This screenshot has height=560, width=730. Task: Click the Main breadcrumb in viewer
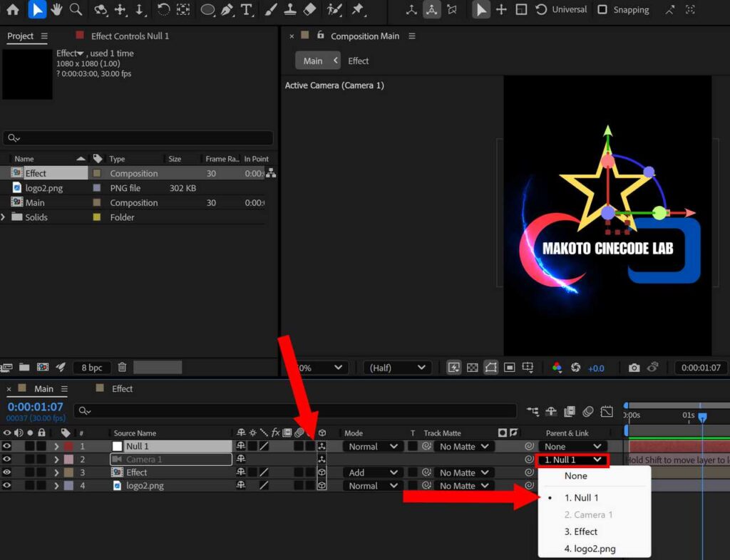312,61
